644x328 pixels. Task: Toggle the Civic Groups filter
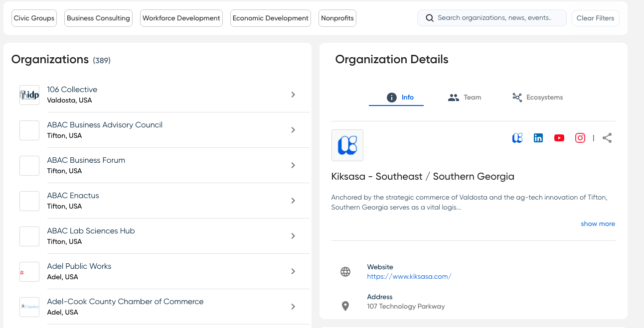(34, 18)
